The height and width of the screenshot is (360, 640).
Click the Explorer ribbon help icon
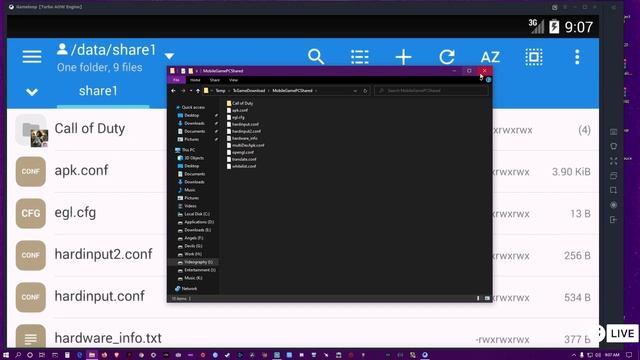click(488, 80)
